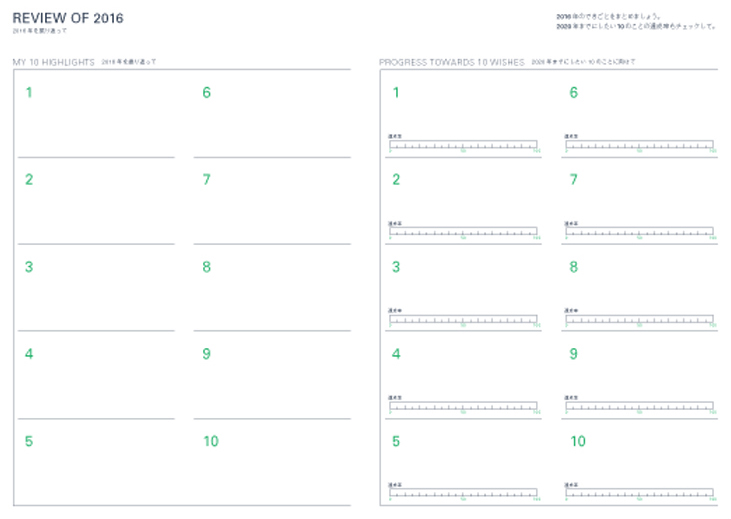Image resolution: width=731 pixels, height=519 pixels.
Task: Click the wish 7 writing area
Action: point(639,196)
